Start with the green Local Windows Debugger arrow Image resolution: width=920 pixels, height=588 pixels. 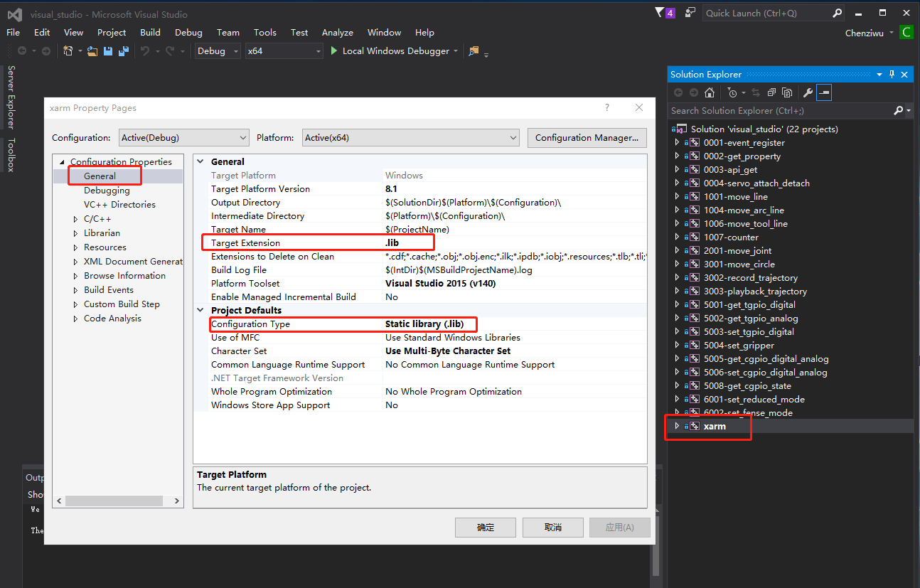point(334,51)
